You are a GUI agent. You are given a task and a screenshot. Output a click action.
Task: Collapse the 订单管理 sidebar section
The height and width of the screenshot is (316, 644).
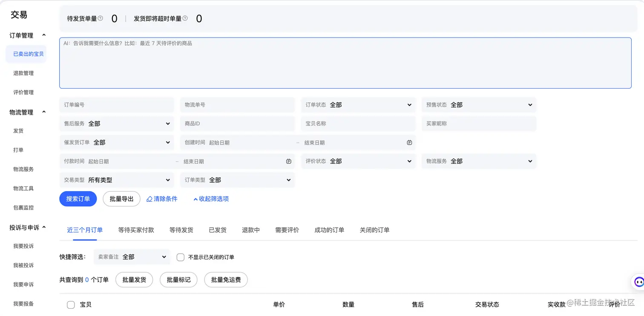44,35
